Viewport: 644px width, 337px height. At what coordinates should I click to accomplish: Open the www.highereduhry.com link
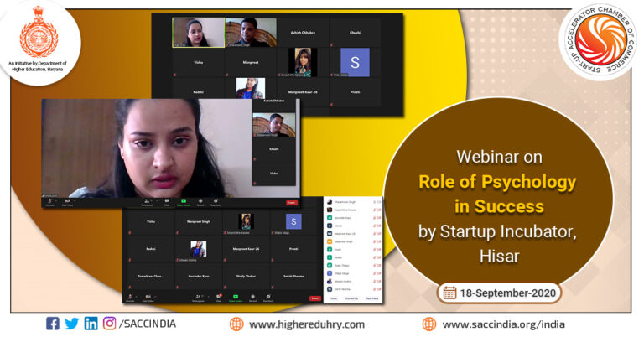click(x=307, y=324)
